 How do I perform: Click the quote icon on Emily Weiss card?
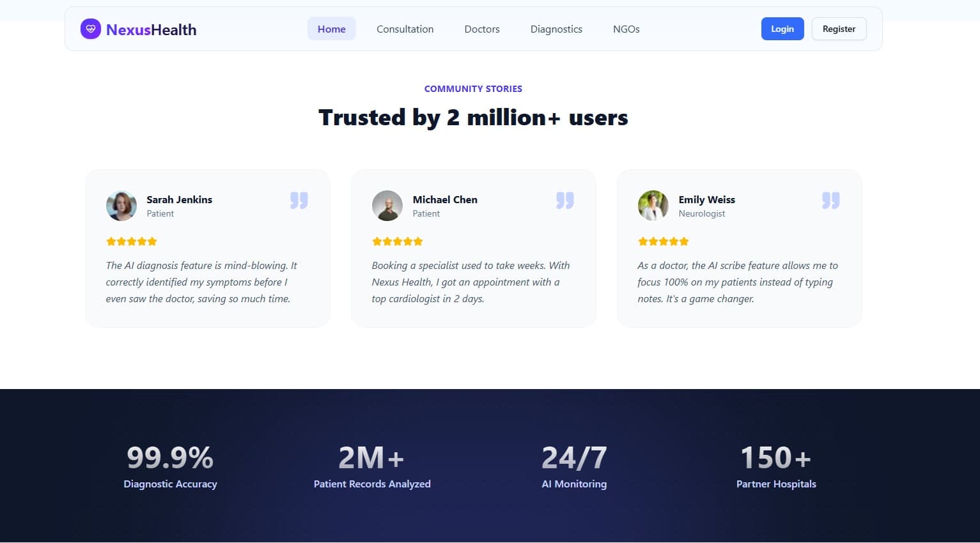pos(830,201)
